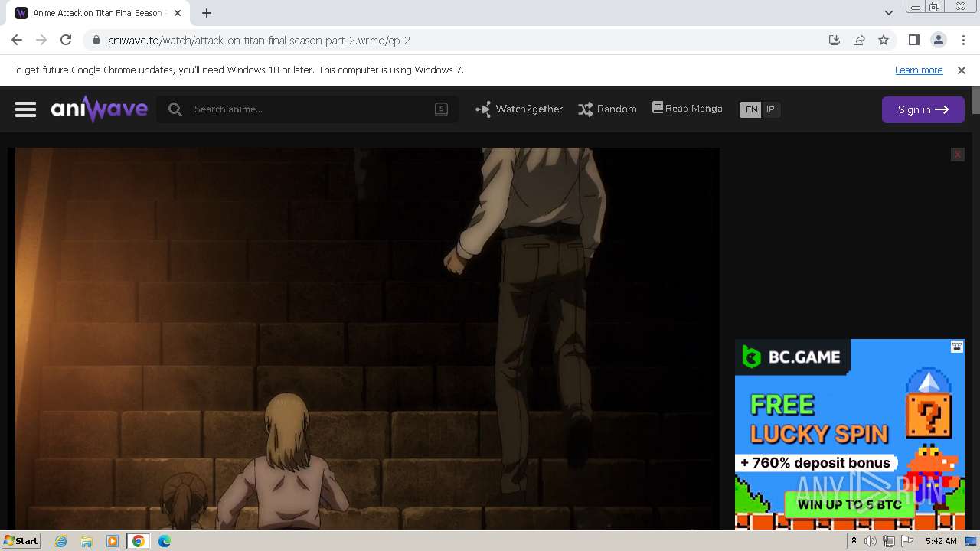The height and width of the screenshot is (551, 980).
Task: Open the Chrome three-dot menu
Action: coord(963,40)
